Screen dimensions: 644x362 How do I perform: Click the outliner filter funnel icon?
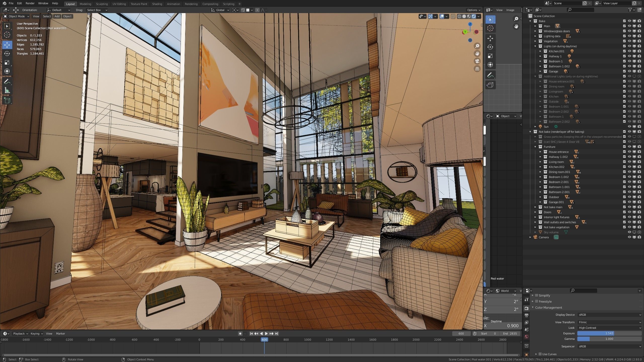[630, 10]
